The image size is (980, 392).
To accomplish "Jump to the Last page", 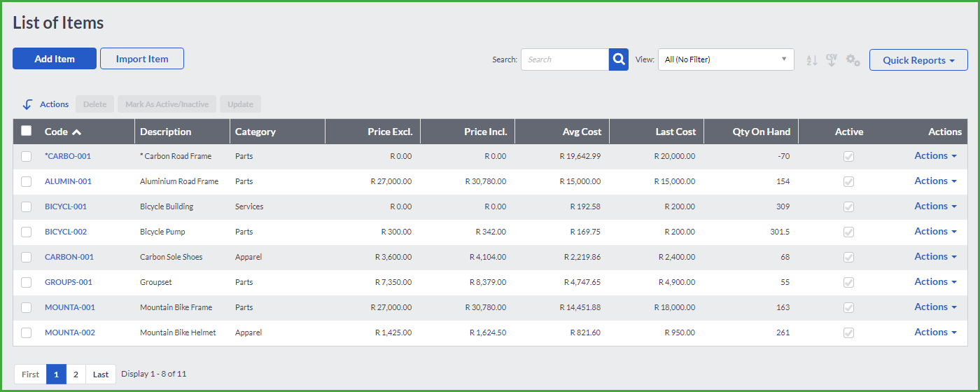I will coord(101,374).
